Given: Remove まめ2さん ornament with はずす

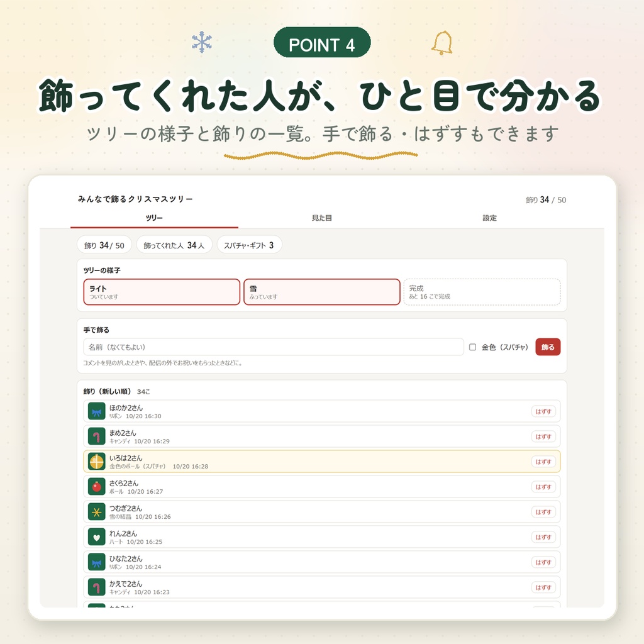Looking at the screenshot, I should point(543,436).
